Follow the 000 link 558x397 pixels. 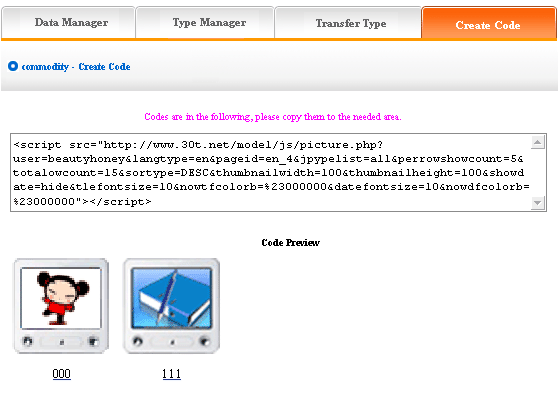[62, 374]
